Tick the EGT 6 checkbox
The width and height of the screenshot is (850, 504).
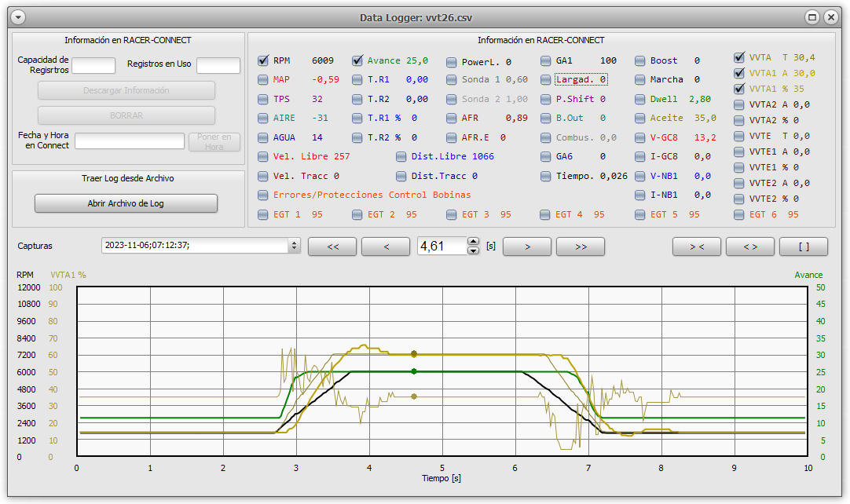point(739,214)
